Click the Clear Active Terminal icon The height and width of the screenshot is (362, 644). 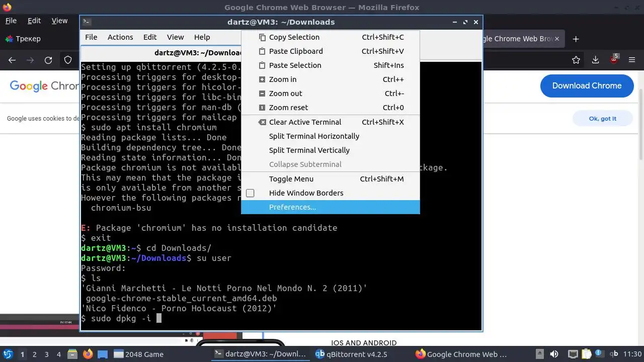[x=262, y=122]
